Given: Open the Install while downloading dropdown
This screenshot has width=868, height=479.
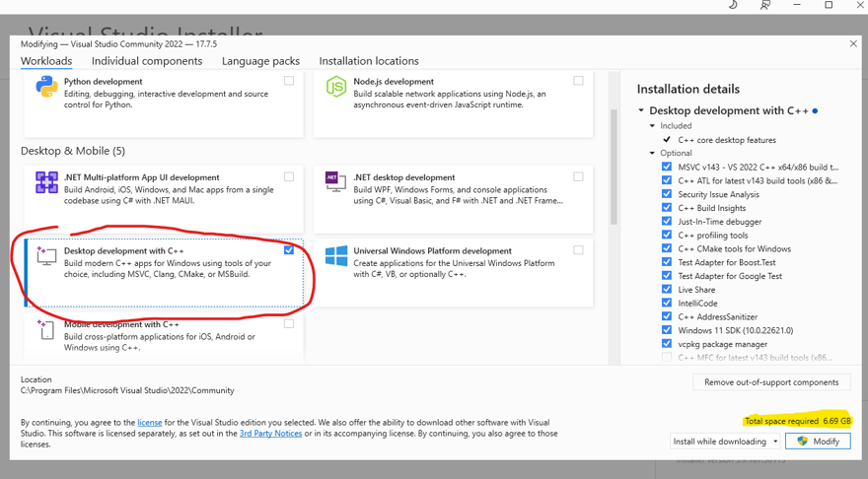Looking at the screenshot, I should (x=725, y=442).
